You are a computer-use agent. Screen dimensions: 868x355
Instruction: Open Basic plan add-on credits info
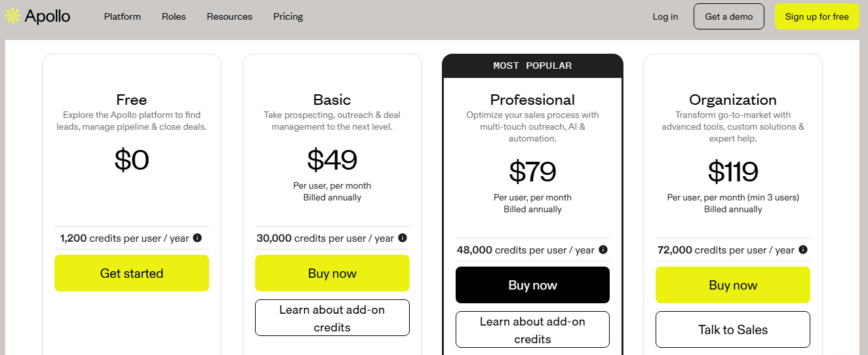(332, 318)
